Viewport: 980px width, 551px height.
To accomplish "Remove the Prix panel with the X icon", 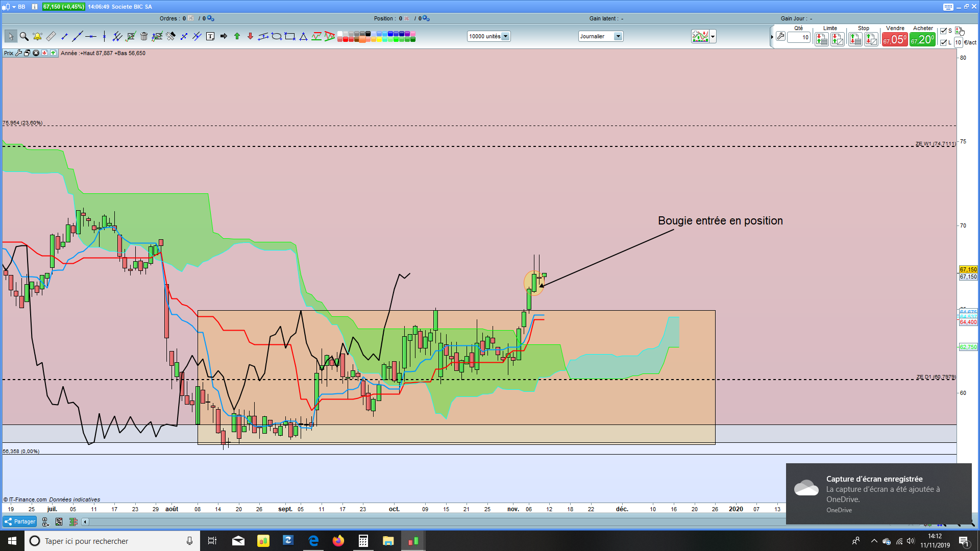I will click(x=36, y=53).
